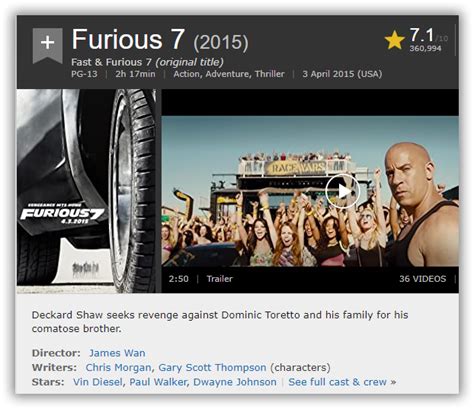Screen dimensions: 474x409
Task: Click the Trailer label under the video
Action: coord(219,279)
